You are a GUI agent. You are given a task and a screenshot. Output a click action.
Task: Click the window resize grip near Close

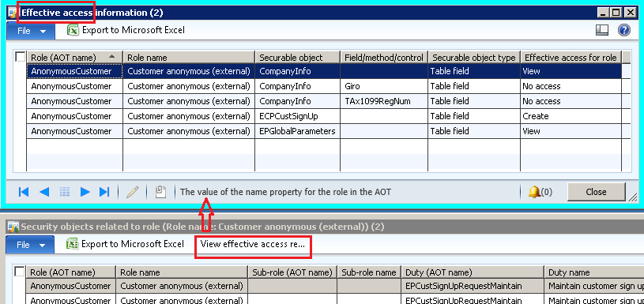(632, 197)
